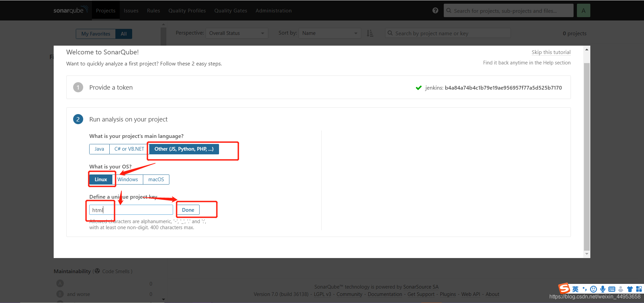Toggle the sort order icon
644x303 pixels.
[370, 33]
